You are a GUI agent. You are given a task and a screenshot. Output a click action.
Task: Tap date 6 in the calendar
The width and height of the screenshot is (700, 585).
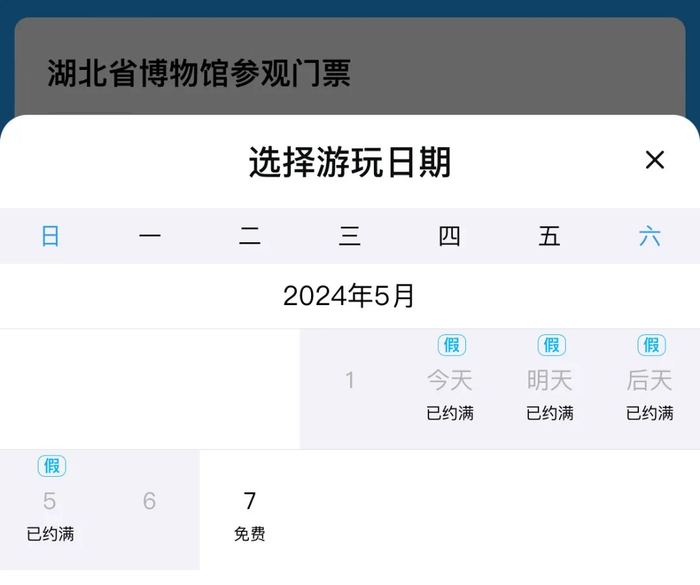[x=150, y=510]
